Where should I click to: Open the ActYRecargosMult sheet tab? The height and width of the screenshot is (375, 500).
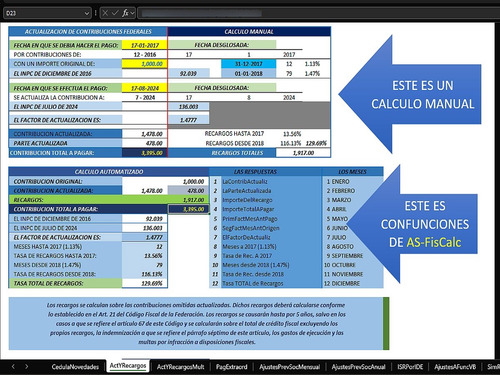[180, 367]
